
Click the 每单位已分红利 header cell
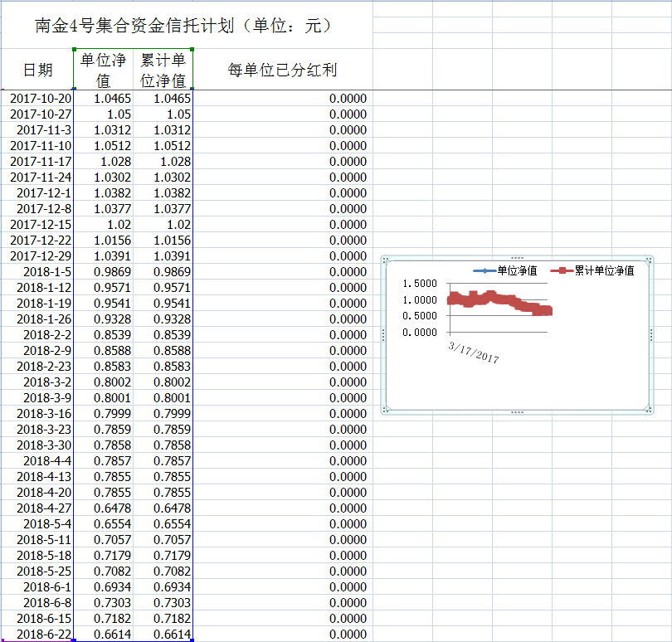(282, 70)
